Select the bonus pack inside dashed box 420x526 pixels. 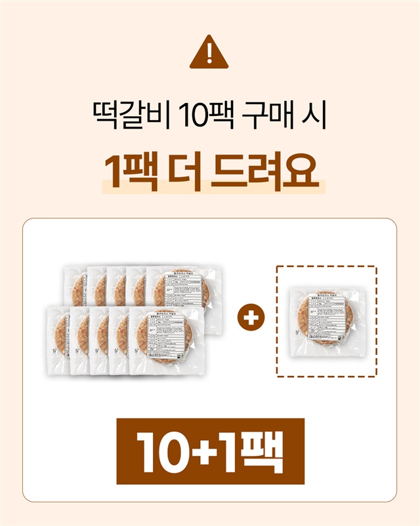tap(327, 321)
